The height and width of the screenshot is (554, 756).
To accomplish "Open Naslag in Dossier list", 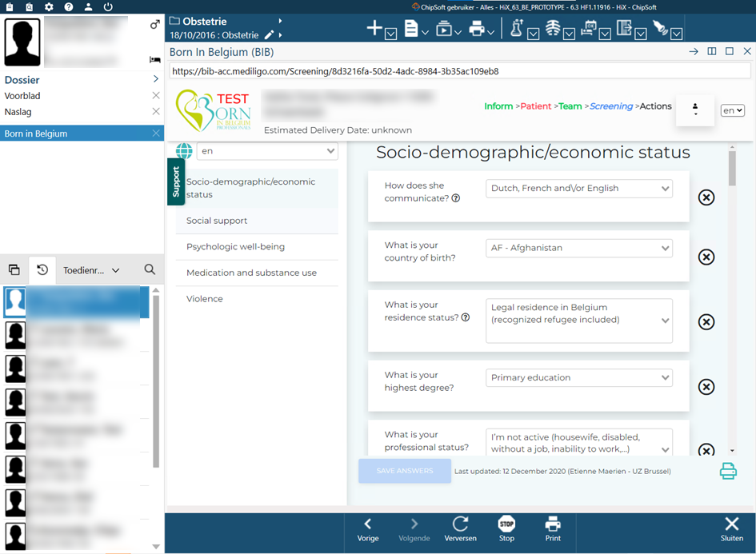I will tap(18, 112).
